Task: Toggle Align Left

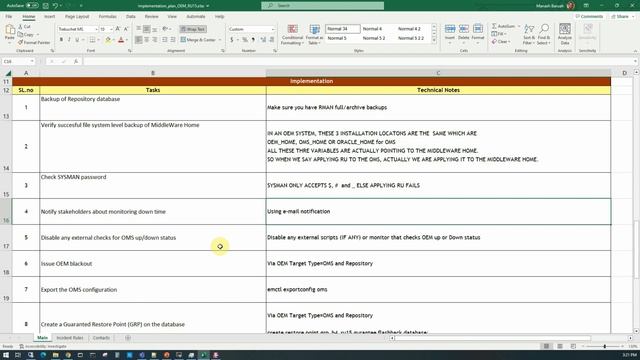Action: [x=139, y=40]
